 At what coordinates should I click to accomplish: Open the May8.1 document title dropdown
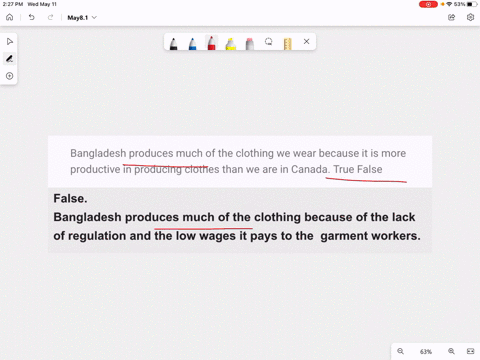click(x=82, y=18)
